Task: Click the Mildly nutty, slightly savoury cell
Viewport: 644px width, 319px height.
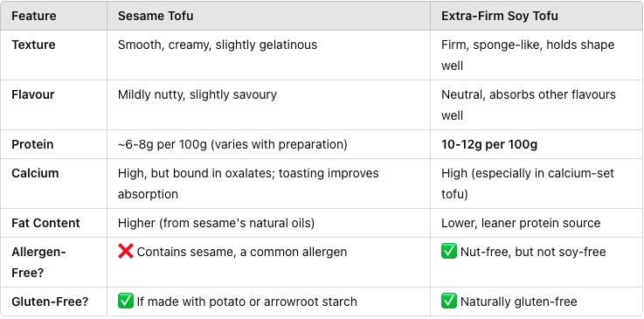Action: (197, 94)
